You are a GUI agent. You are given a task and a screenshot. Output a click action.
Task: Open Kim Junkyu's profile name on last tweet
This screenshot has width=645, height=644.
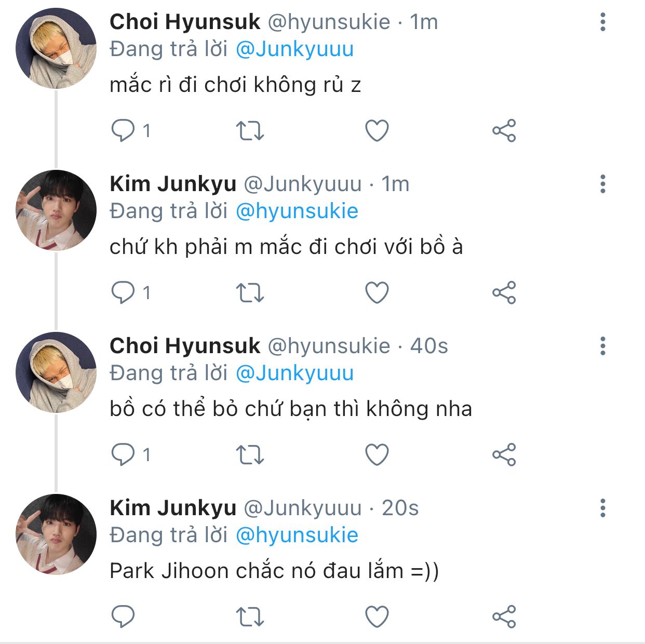pos(173,508)
